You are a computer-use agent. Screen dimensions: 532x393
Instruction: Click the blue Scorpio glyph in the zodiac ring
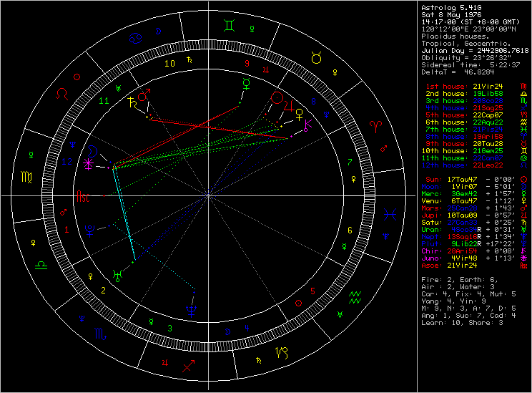coord(100,334)
